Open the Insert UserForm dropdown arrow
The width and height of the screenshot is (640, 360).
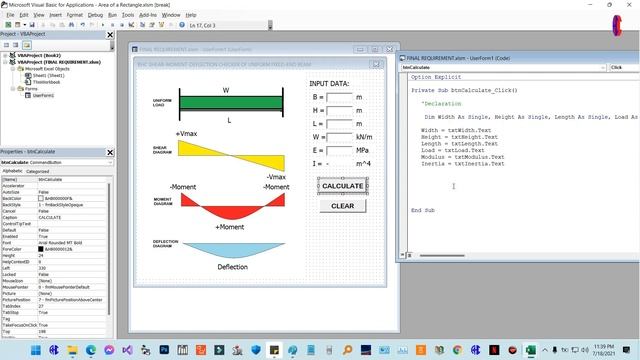[24, 25]
